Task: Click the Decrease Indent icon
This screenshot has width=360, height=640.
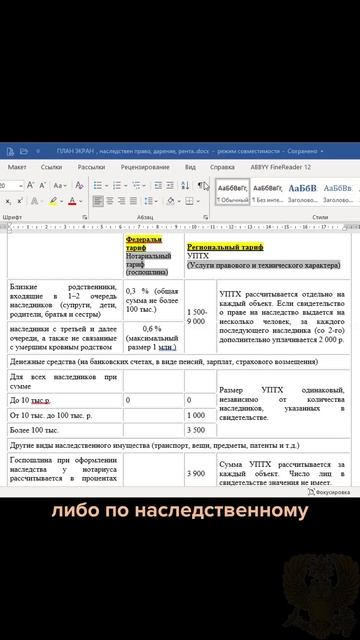Action: point(158,186)
